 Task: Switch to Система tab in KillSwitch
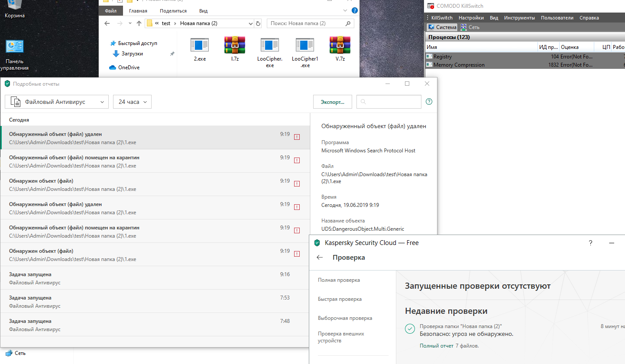[x=442, y=27]
